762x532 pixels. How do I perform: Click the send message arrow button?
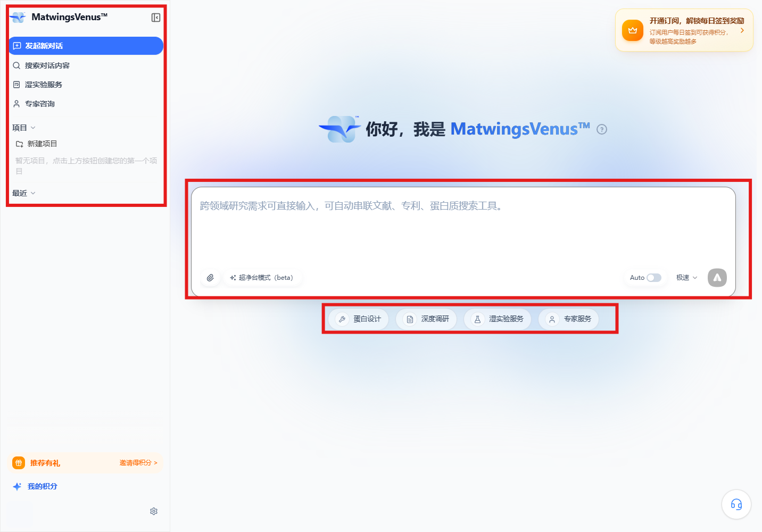(717, 278)
